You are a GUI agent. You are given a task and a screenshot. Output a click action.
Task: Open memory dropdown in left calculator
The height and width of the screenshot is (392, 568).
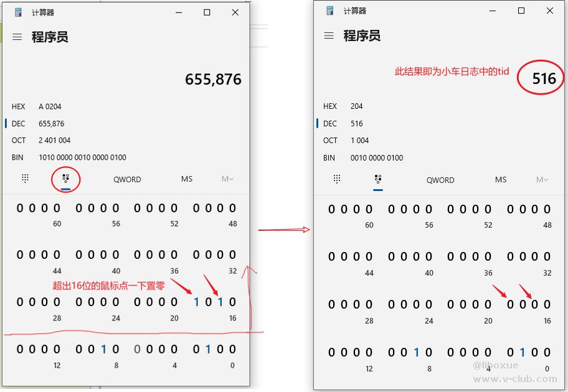[228, 179]
